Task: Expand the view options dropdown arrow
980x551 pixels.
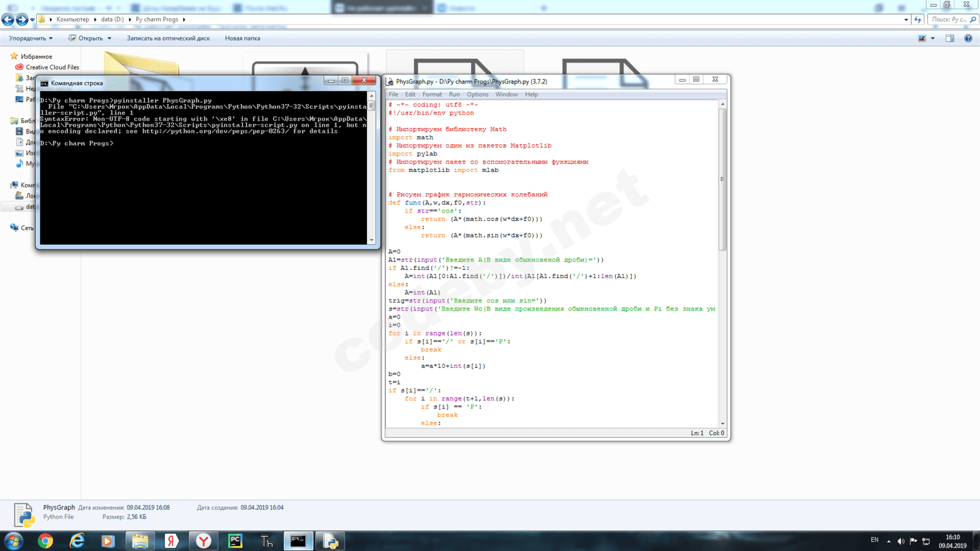Action: pyautogui.click(x=933, y=38)
